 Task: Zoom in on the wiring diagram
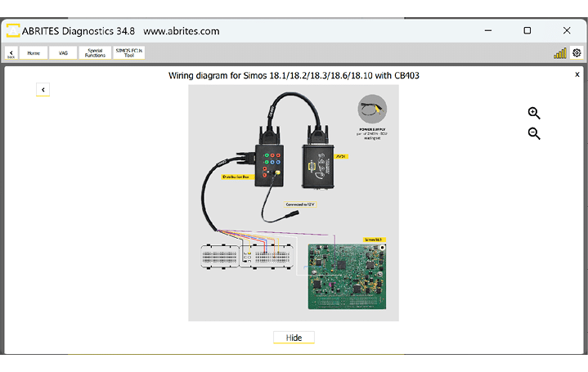534,113
